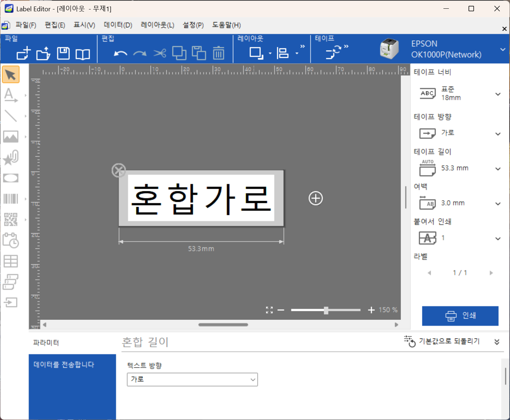Click 기본값으로 되돌리기 reset button

click(x=442, y=341)
